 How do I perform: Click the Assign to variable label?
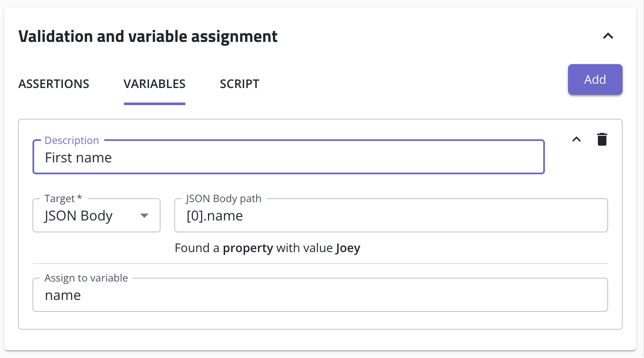click(x=86, y=278)
